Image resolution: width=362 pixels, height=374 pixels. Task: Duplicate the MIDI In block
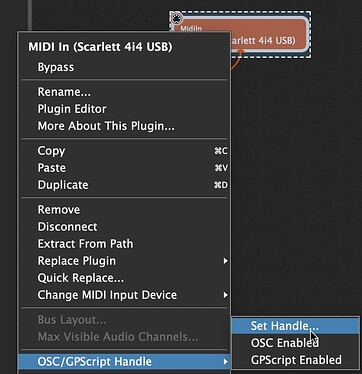click(x=125, y=185)
